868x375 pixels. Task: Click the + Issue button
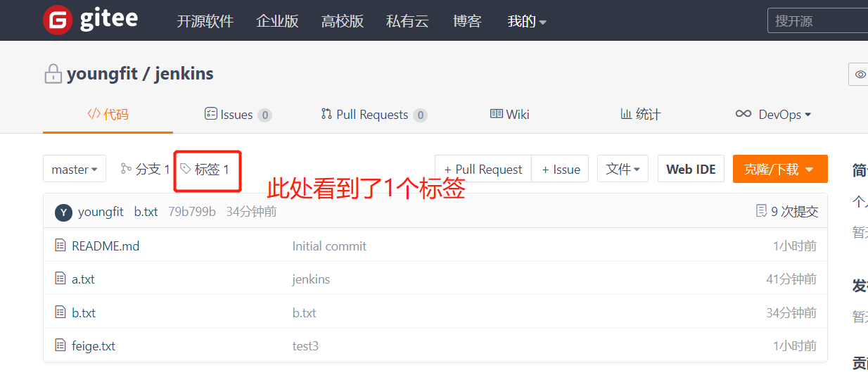click(x=561, y=169)
